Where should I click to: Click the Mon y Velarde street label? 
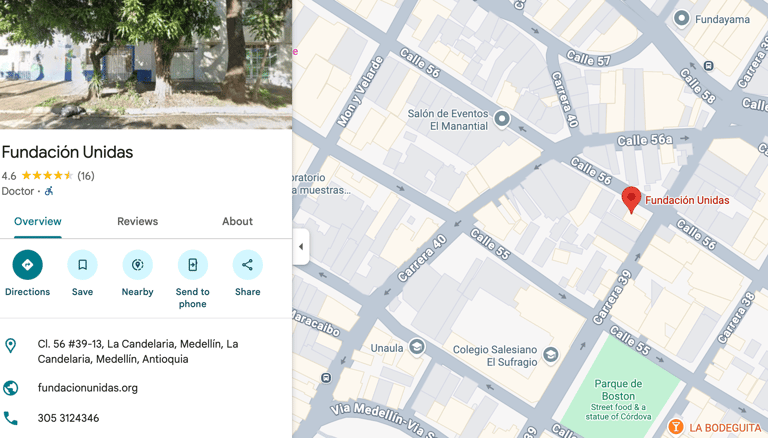point(360,92)
